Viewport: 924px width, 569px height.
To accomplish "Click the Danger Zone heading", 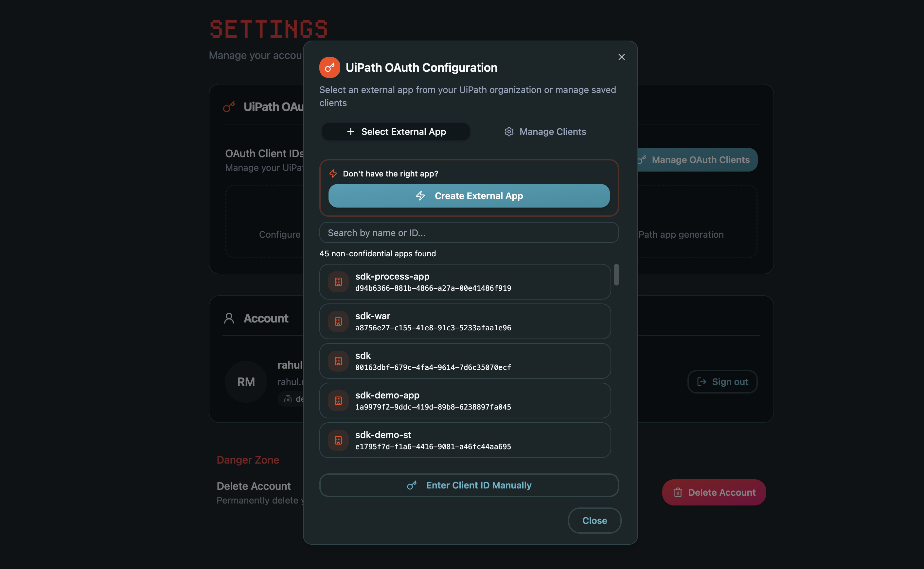I will (x=248, y=460).
